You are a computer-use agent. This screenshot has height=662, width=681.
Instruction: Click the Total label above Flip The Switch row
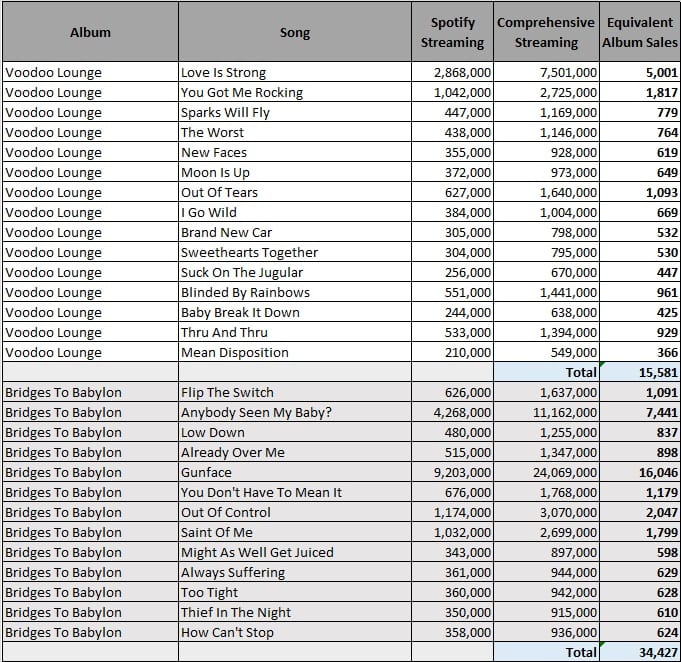click(x=546, y=372)
